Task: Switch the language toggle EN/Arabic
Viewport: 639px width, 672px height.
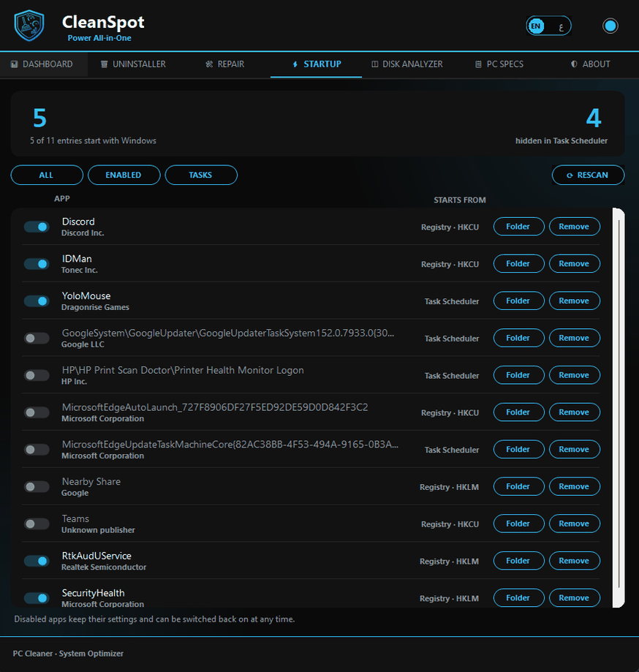Action: (x=548, y=26)
